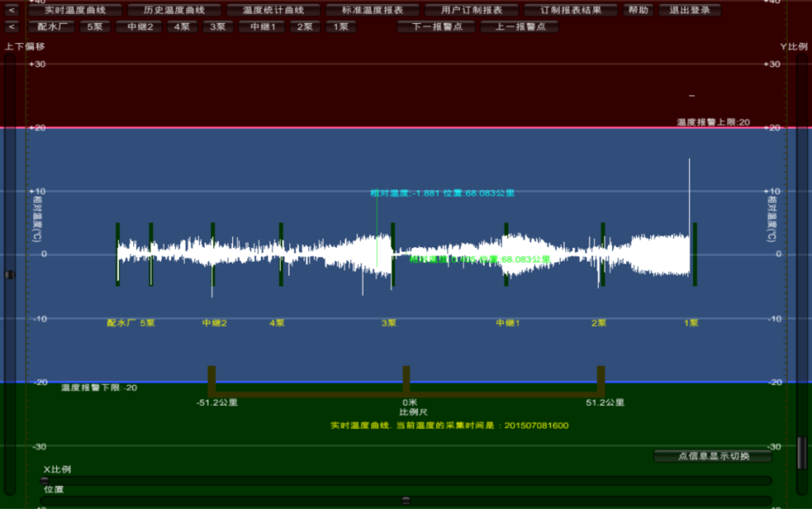Open the 温度统计曲线 view
The height and width of the screenshot is (509, 812).
(x=273, y=10)
